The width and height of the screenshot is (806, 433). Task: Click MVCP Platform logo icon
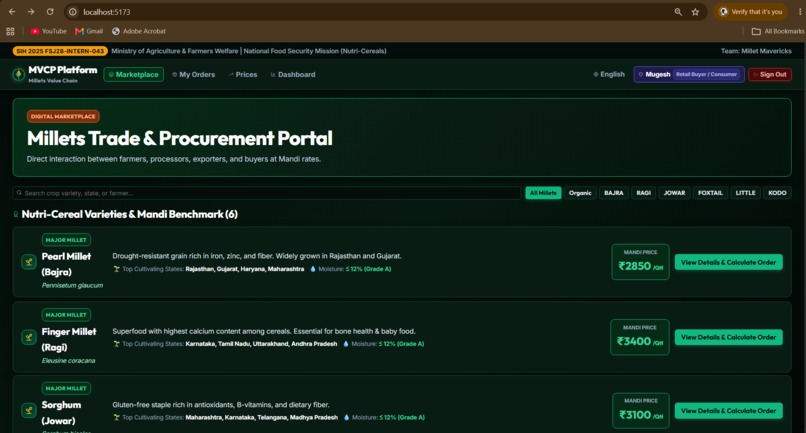coord(19,75)
